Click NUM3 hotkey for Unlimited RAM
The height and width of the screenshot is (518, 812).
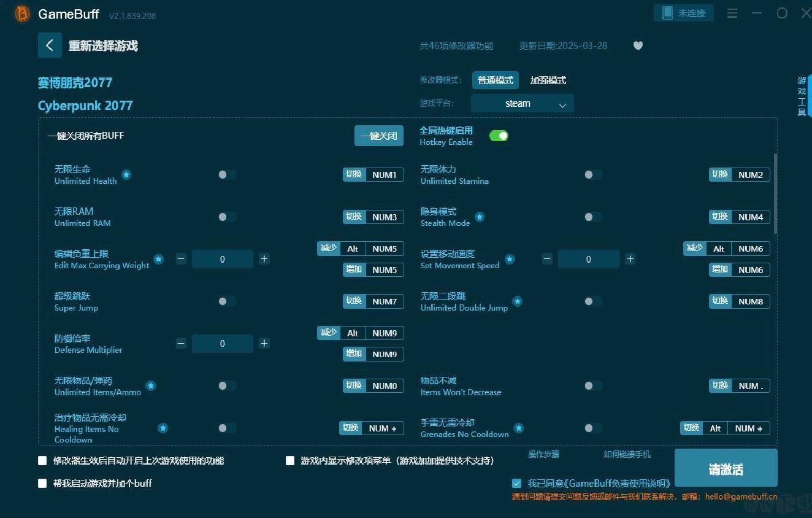385,217
